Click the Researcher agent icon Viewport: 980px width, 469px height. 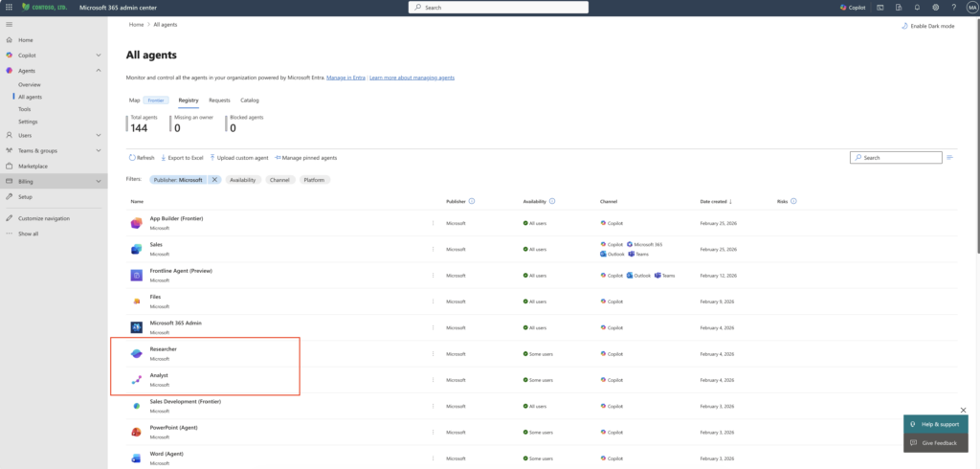click(x=136, y=354)
